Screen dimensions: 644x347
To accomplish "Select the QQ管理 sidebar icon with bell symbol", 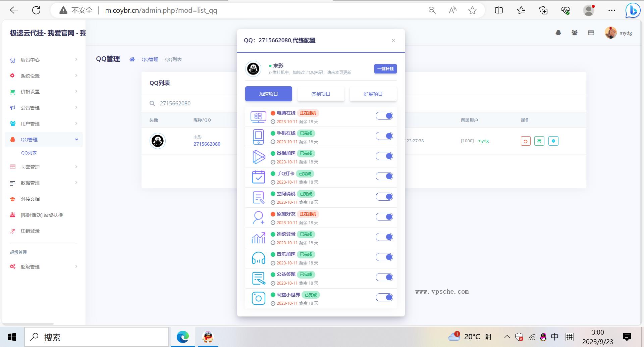I will click(12, 139).
